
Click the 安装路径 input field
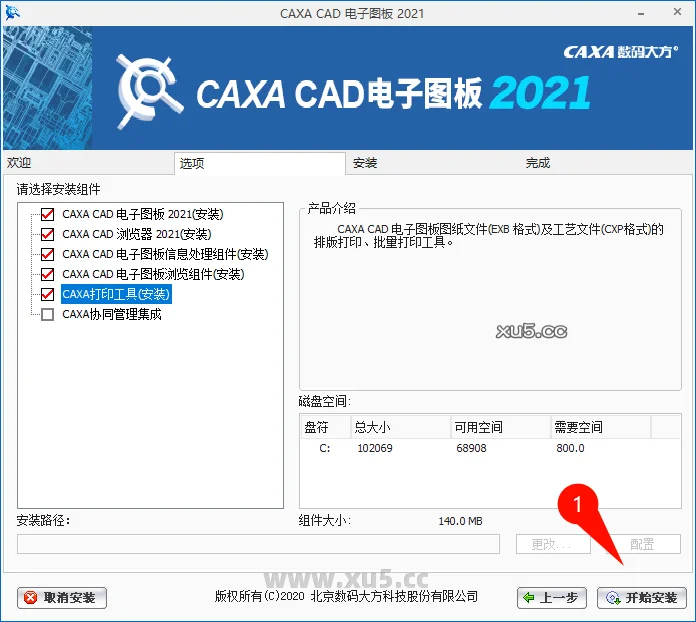[x=258, y=544]
